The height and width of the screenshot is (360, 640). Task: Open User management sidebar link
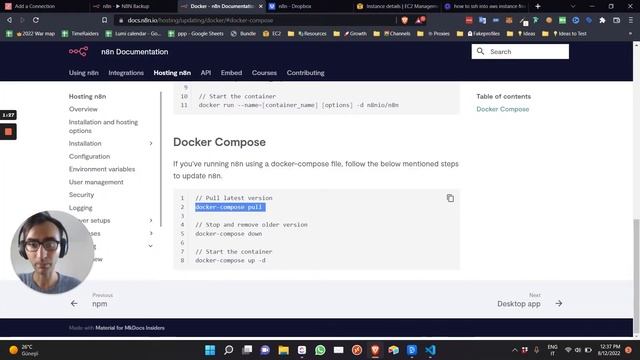coord(96,182)
